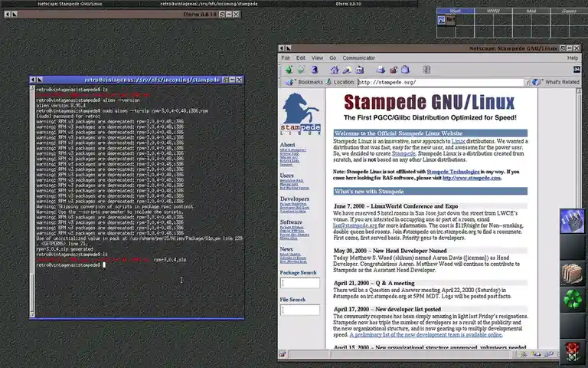Reload the page in Netscape
Image resolution: width=588 pixels, height=368 pixels.
(x=314, y=70)
